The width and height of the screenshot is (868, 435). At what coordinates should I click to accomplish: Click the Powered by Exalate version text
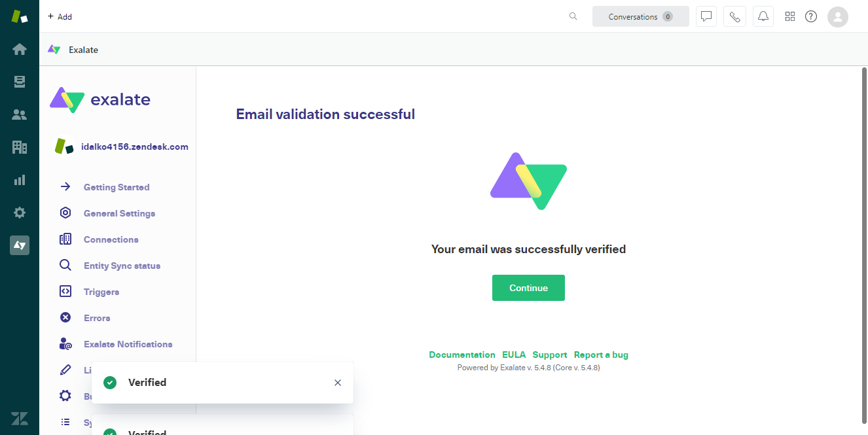point(528,368)
